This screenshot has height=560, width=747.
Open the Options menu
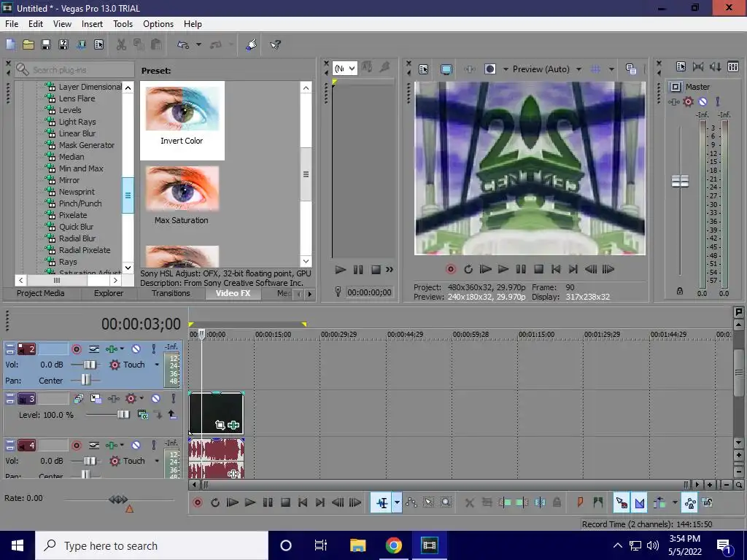(158, 24)
